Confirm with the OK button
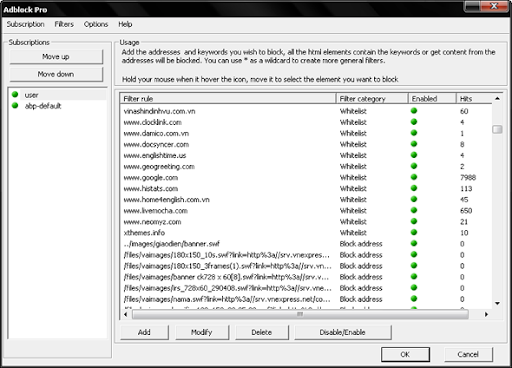This screenshot has width=512, height=368. pyautogui.click(x=405, y=354)
